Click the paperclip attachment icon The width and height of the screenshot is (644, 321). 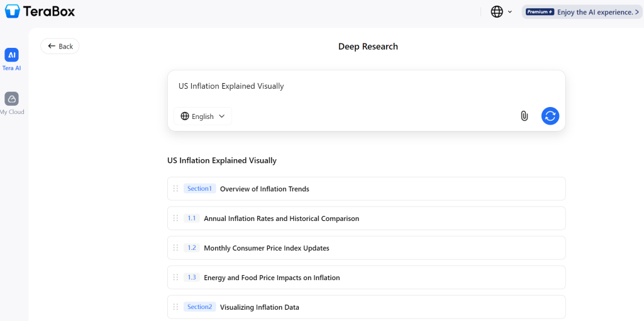[524, 116]
